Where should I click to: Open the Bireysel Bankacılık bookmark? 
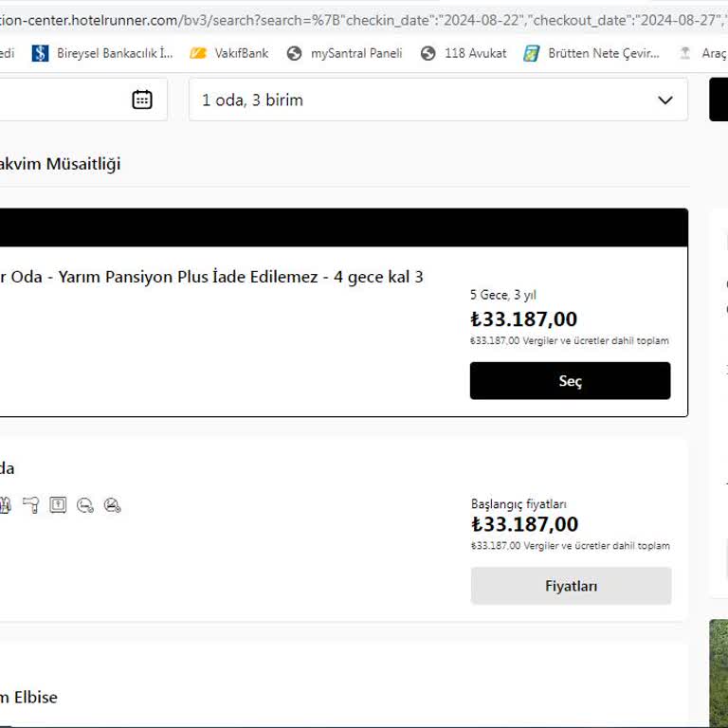point(102,53)
